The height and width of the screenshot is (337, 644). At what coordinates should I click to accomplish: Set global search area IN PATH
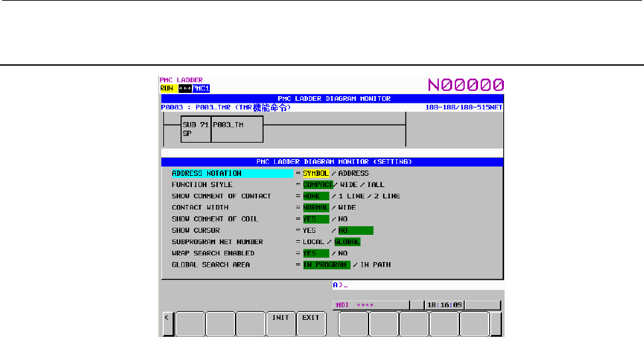pos(375,265)
